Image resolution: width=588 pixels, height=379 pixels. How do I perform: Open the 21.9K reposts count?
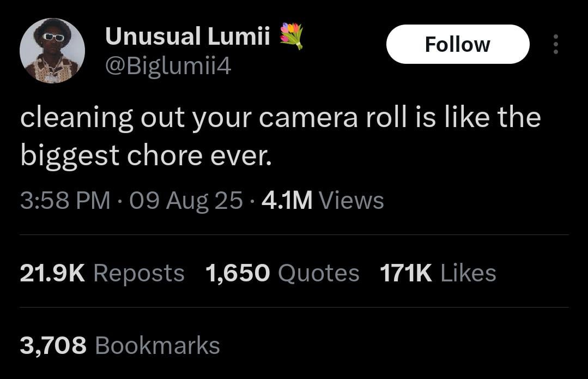(x=52, y=273)
